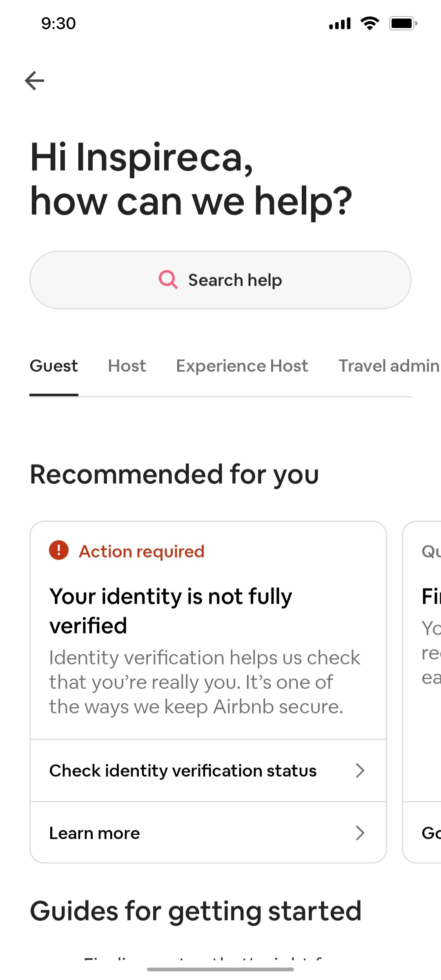Select the Experience Host tab
This screenshot has width=441, height=980.
pos(242,366)
